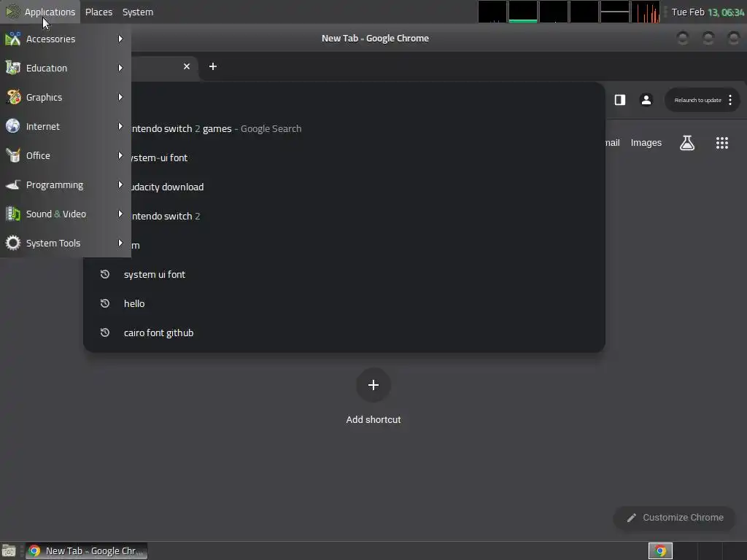This screenshot has width=747, height=560.
Task: Click Chrome workspace switcher thumbnail
Action: (x=660, y=551)
